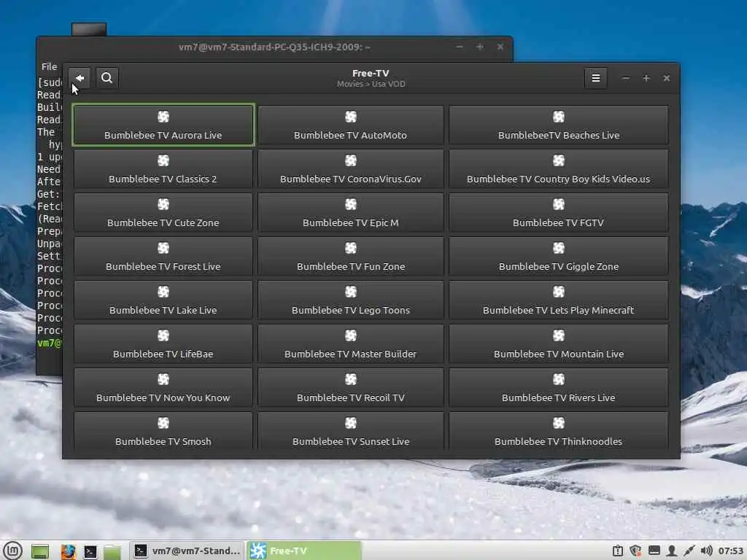Open Bumblebee TV Thinknoodles channel
747x560 pixels.
(x=558, y=431)
